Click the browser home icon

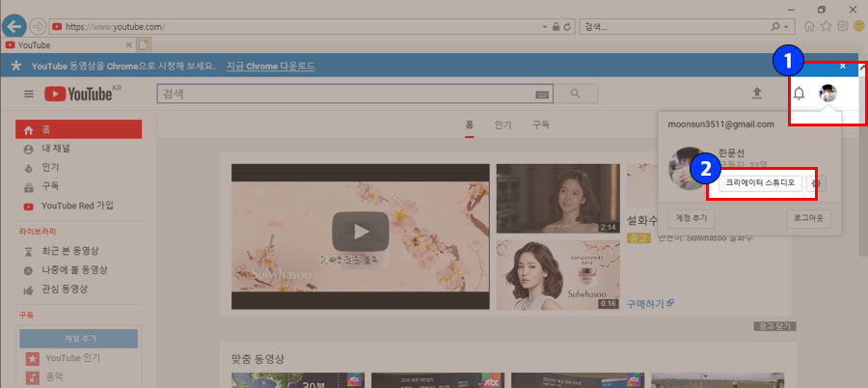[x=809, y=27]
